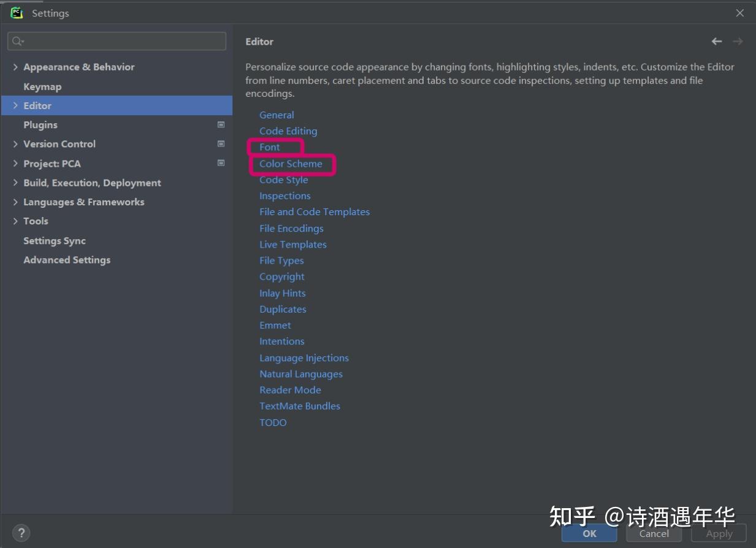Open the General link

(x=277, y=115)
